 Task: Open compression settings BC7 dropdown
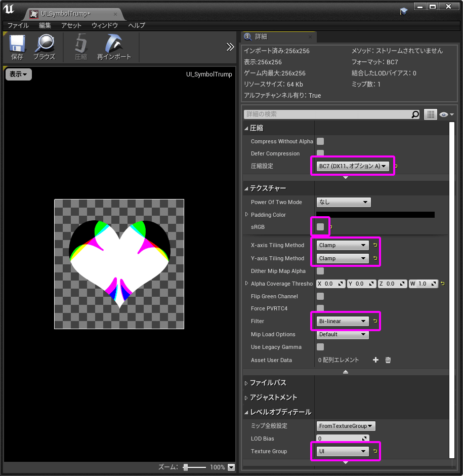353,166
